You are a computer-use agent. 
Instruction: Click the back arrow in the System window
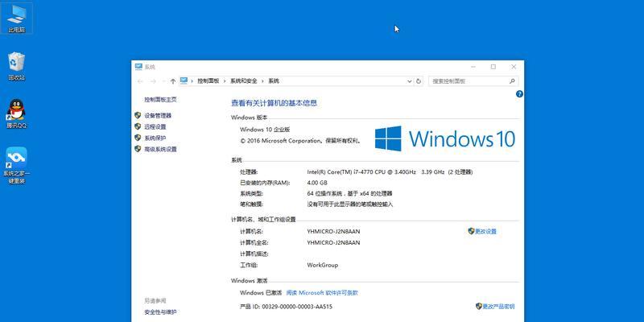point(140,81)
